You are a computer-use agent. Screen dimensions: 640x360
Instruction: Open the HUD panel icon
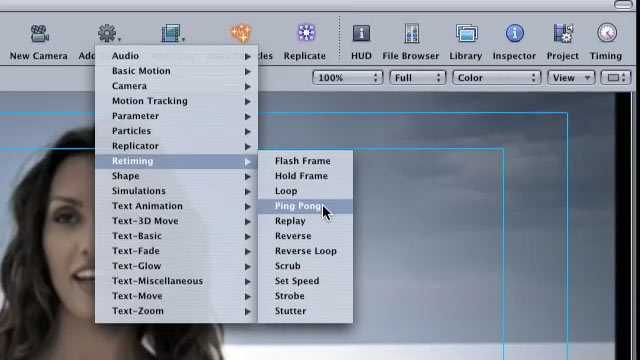pyautogui.click(x=361, y=33)
